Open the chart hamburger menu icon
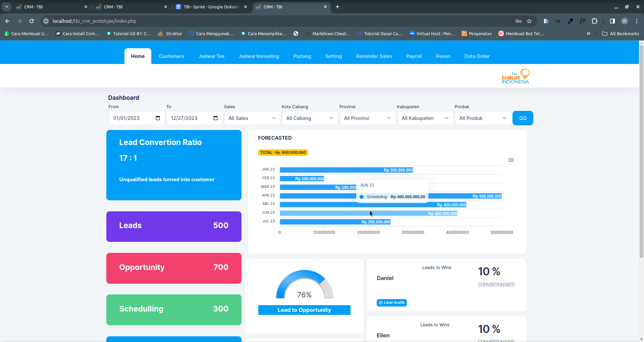Viewport: 644px width, 342px height. pyautogui.click(x=511, y=160)
